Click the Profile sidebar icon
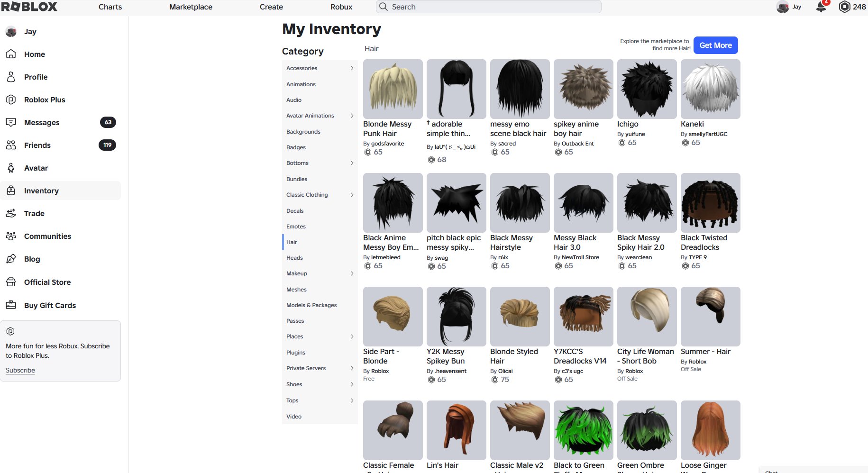The height and width of the screenshot is (473, 868). (x=11, y=77)
